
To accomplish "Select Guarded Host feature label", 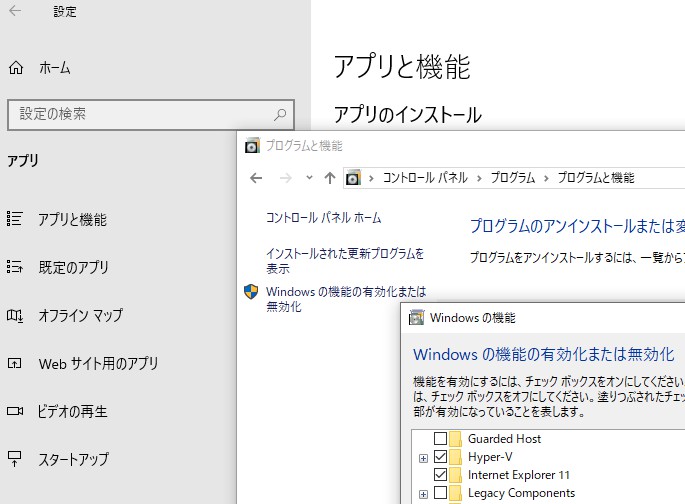I will pyautogui.click(x=504, y=438).
